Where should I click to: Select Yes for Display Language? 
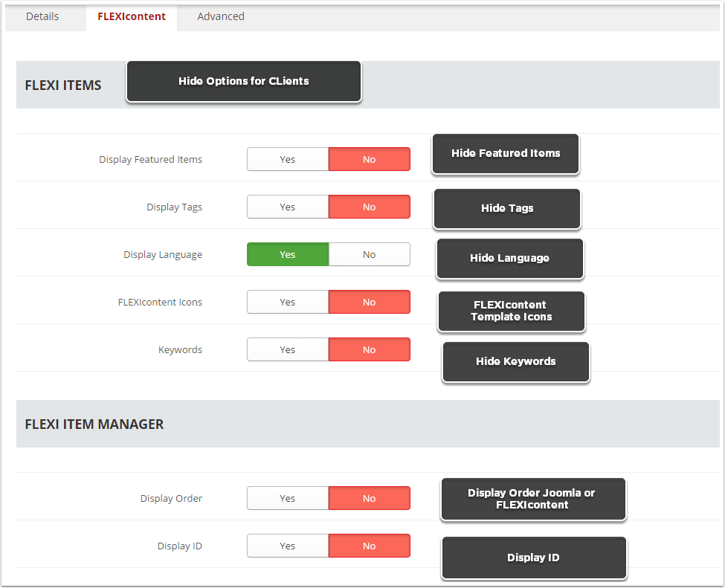(288, 254)
